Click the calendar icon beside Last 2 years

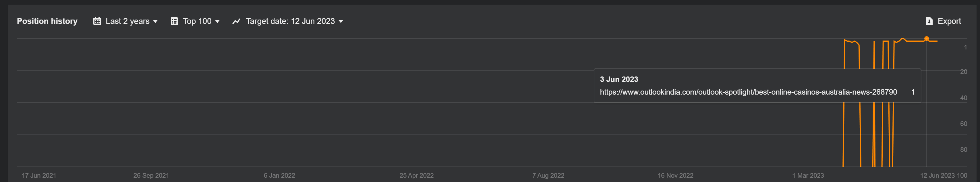pyautogui.click(x=97, y=21)
